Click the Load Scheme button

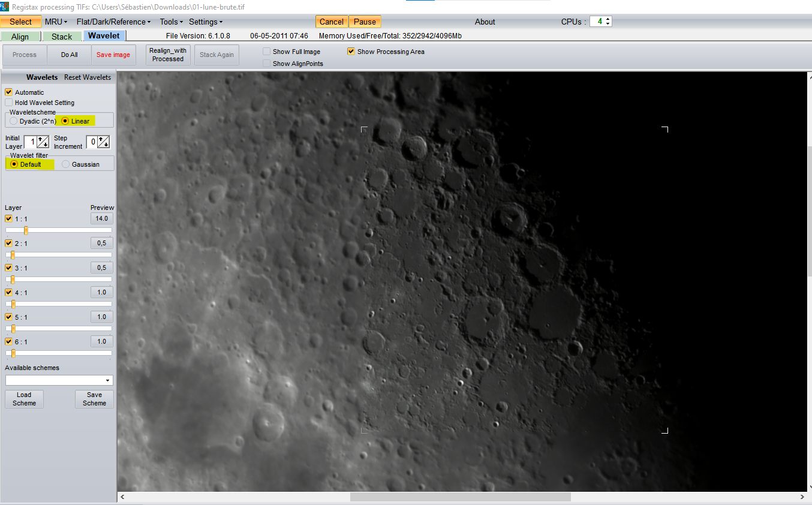coord(25,399)
